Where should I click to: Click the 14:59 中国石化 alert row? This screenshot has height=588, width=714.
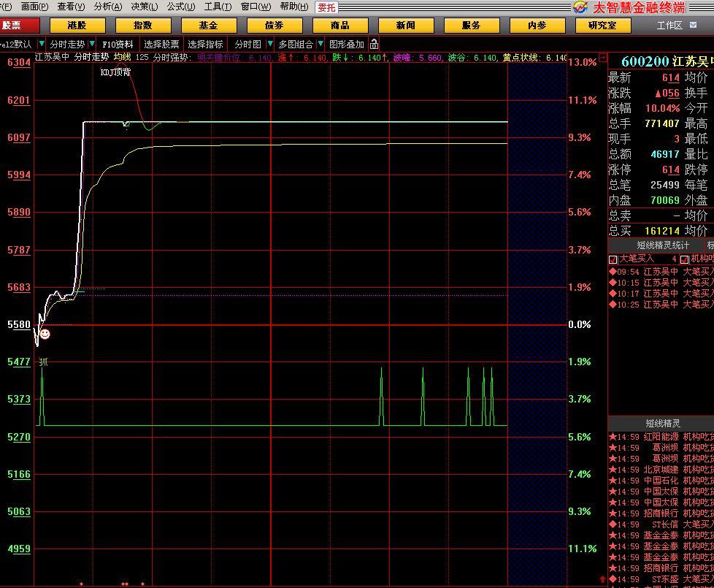661,481
